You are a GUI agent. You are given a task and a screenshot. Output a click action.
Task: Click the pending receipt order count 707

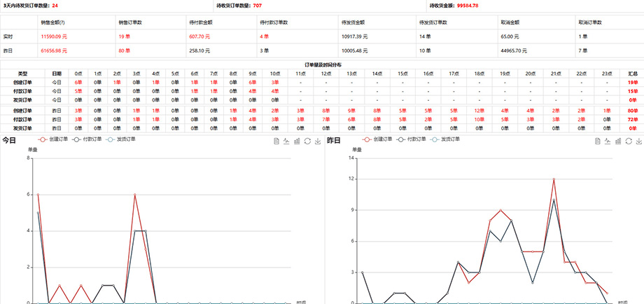[x=257, y=5]
